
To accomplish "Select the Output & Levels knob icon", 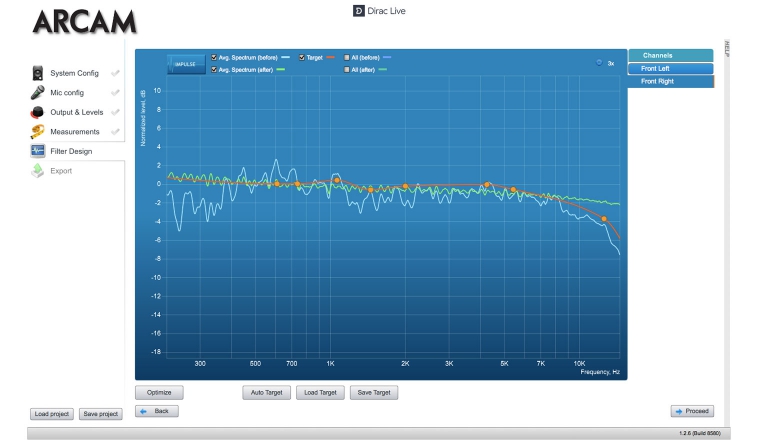I will coord(38,112).
